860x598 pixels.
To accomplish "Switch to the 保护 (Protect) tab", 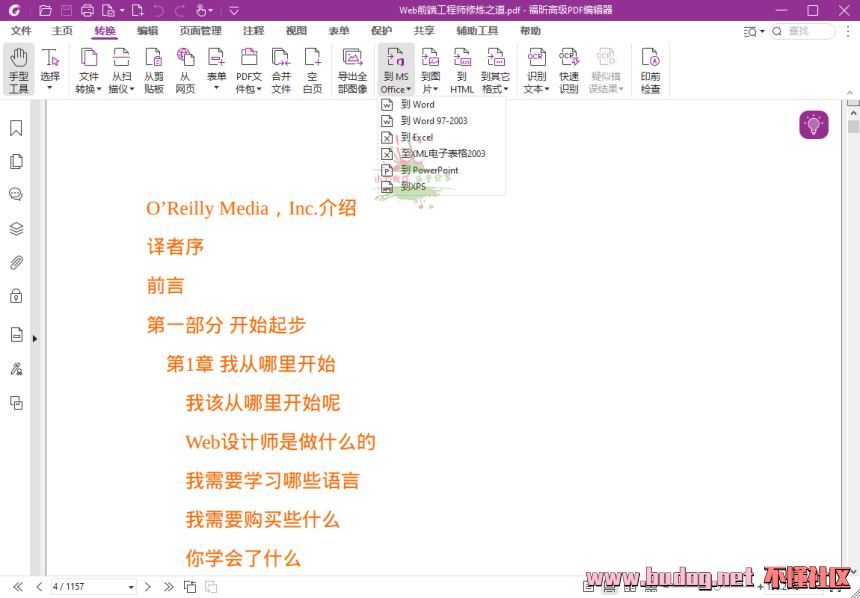I will coord(381,31).
